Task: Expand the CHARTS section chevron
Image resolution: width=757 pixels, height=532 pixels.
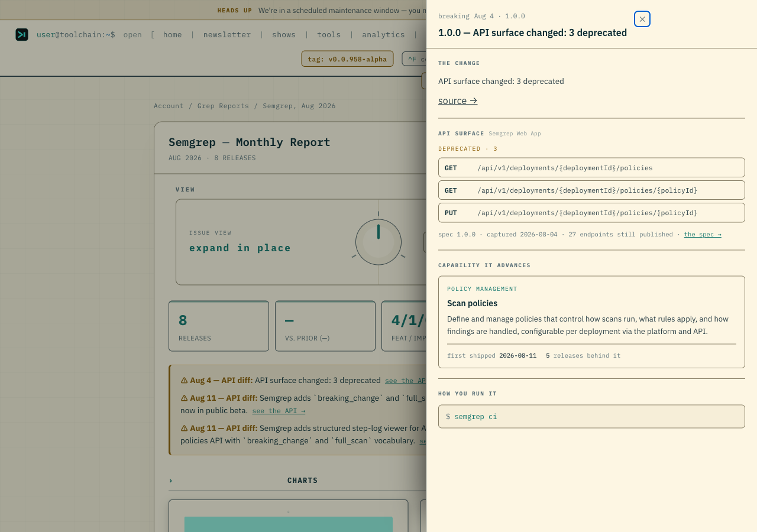Action: 171,480
